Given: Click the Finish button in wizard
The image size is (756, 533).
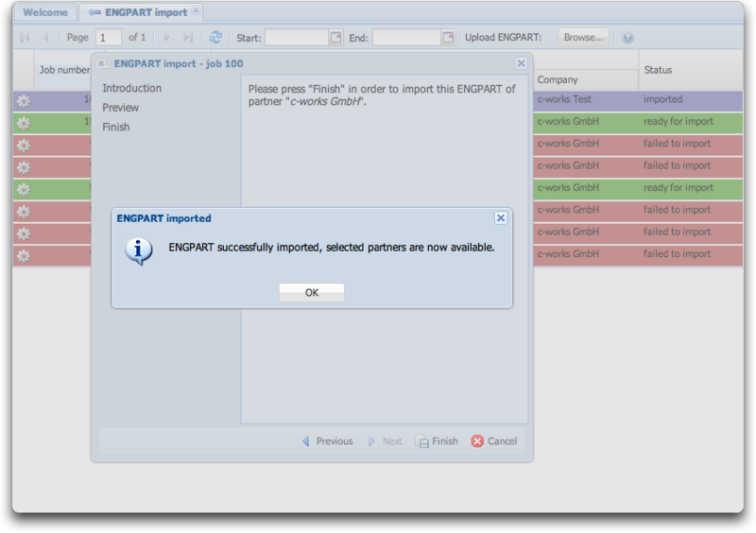Looking at the screenshot, I should click(437, 441).
